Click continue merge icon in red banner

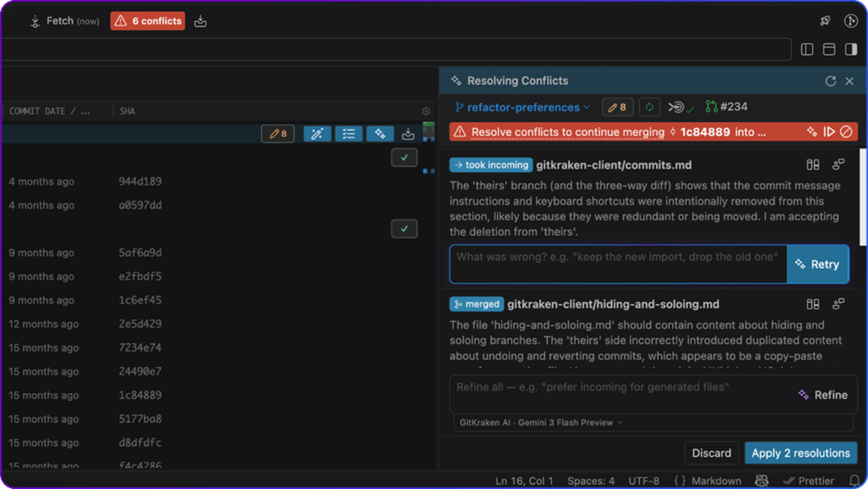click(829, 131)
